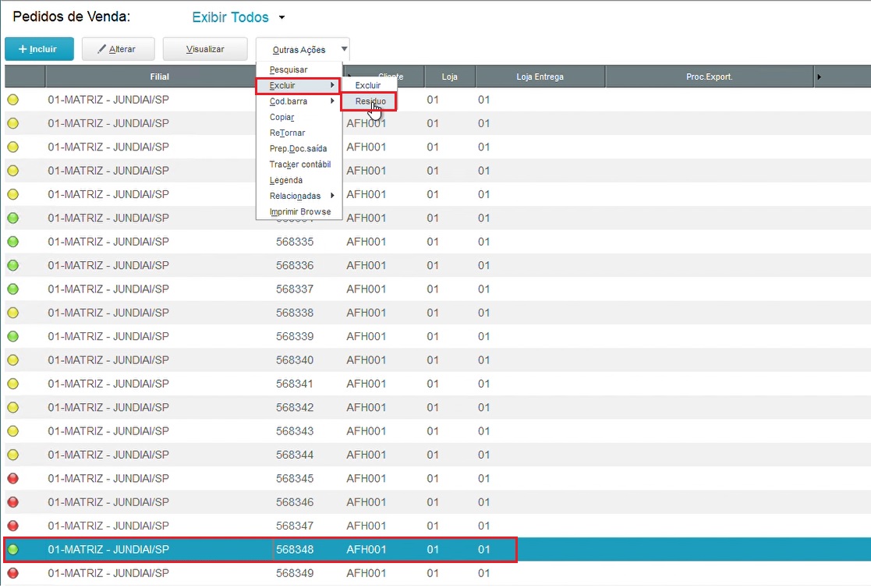Open the Outras Ações dropdown

(303, 49)
